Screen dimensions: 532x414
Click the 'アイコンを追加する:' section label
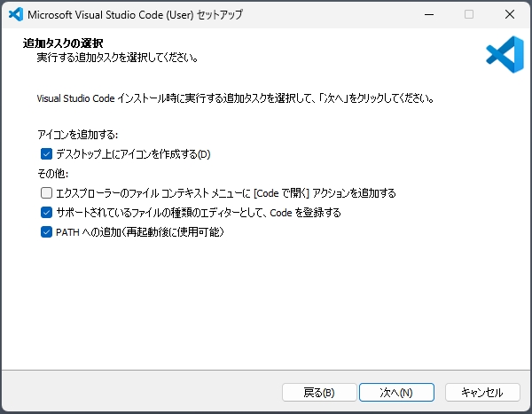(x=78, y=135)
